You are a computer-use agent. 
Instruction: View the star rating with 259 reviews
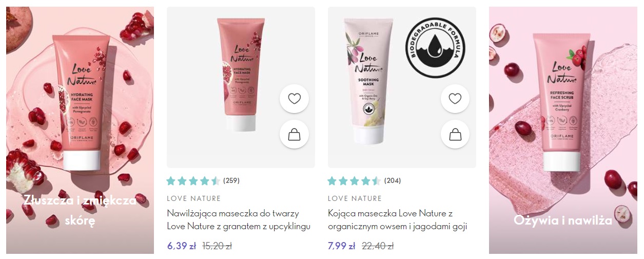click(193, 181)
